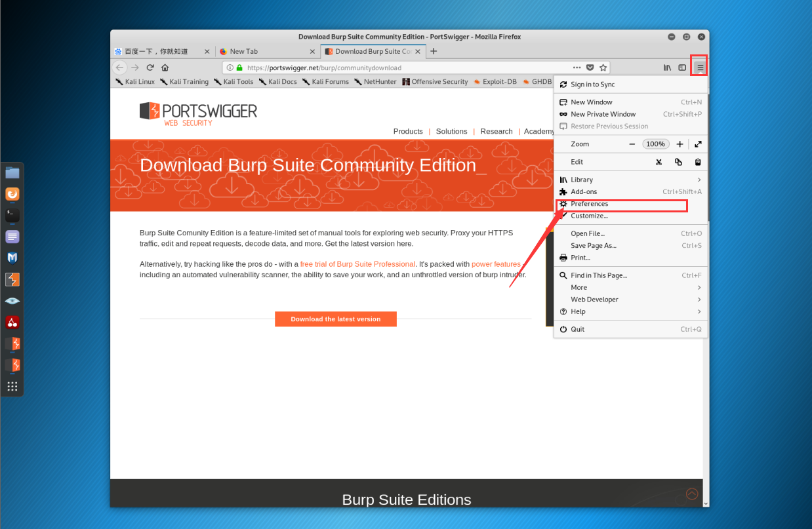Screen dimensions: 812x529
Task: Expand the Library submenu
Action: pyautogui.click(x=630, y=180)
